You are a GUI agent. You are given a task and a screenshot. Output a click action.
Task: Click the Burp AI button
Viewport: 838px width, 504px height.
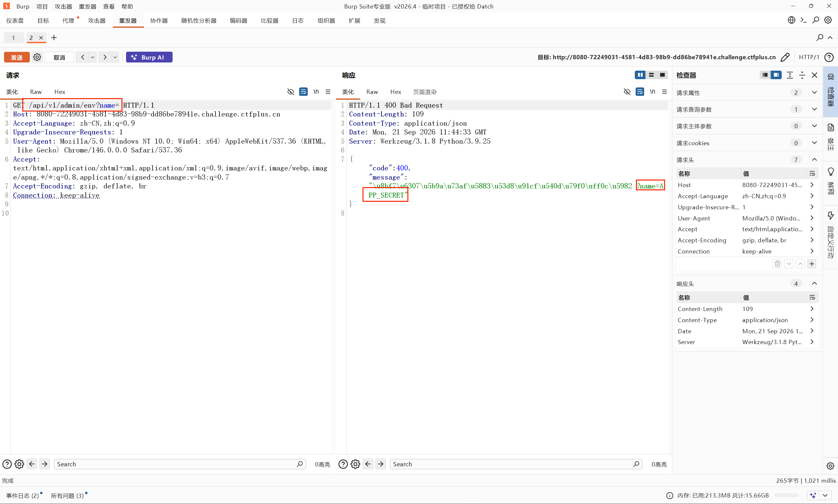pos(149,57)
